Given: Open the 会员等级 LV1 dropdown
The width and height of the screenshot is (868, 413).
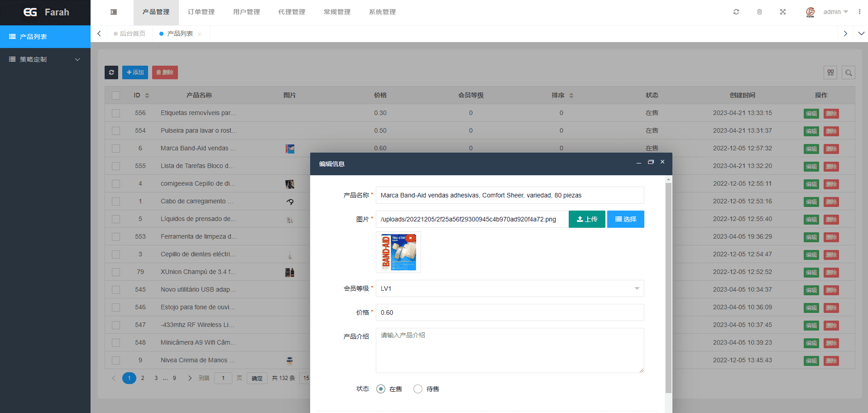Looking at the screenshot, I should click(x=509, y=288).
